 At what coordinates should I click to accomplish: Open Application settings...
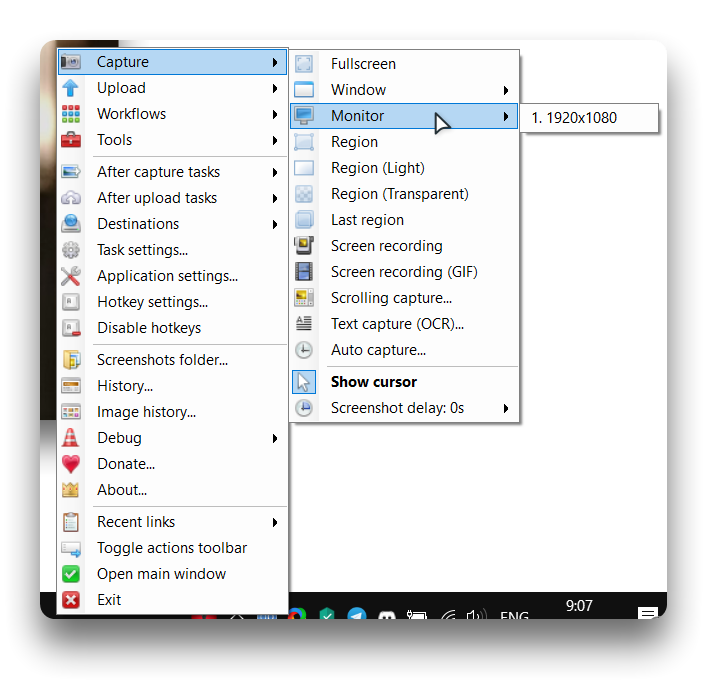point(173,276)
